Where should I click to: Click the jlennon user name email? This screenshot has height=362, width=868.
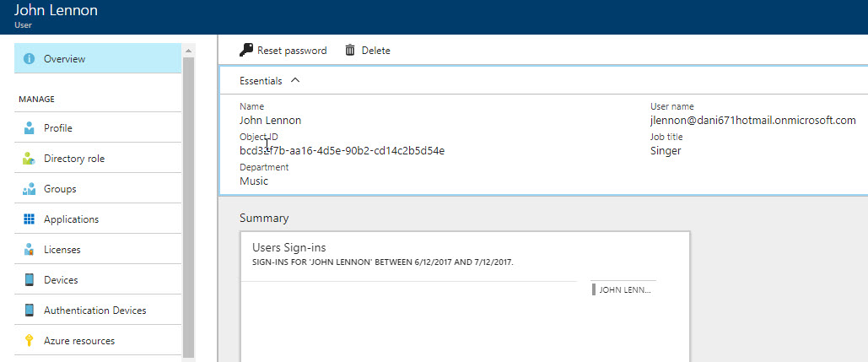pyautogui.click(x=752, y=121)
